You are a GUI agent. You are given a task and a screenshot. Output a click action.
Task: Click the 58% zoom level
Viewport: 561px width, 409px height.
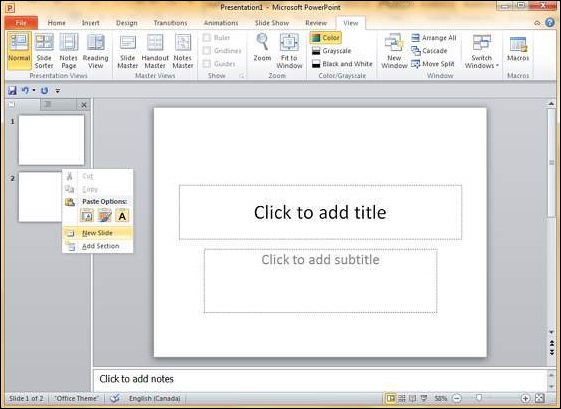[x=441, y=398]
